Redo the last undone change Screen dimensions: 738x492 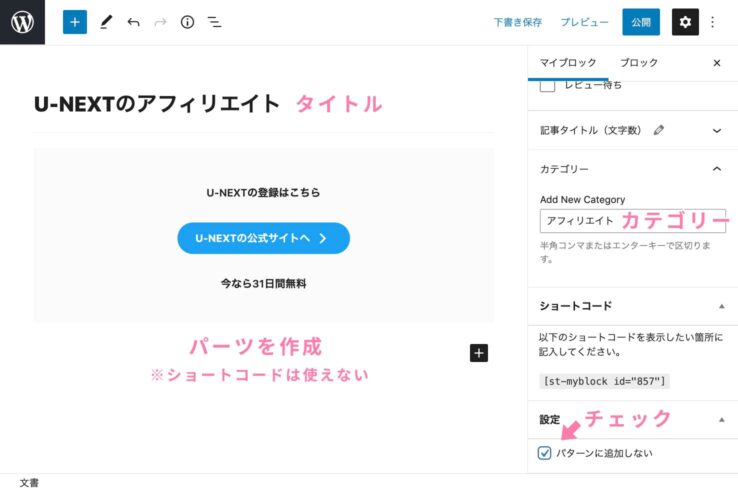pyautogui.click(x=160, y=22)
